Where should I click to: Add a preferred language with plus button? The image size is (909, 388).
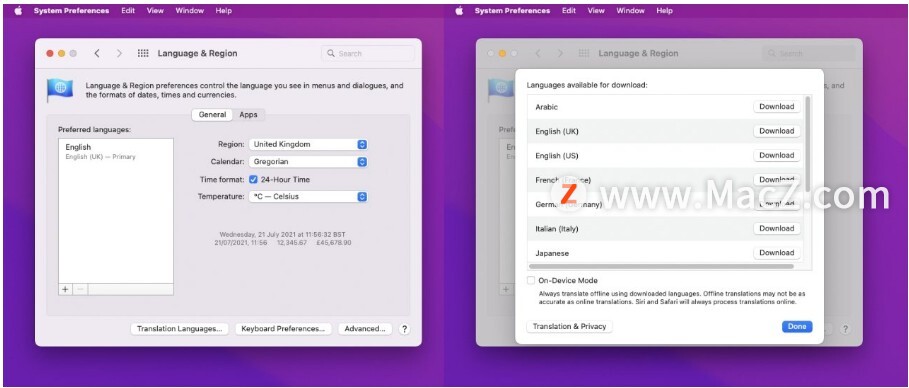tap(66, 289)
